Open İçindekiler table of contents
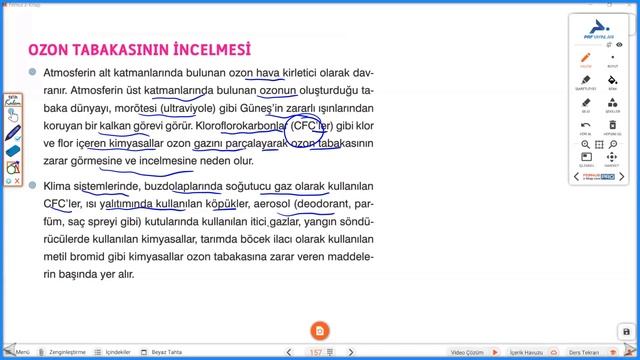The width and height of the screenshot is (640, 360). click(113, 352)
